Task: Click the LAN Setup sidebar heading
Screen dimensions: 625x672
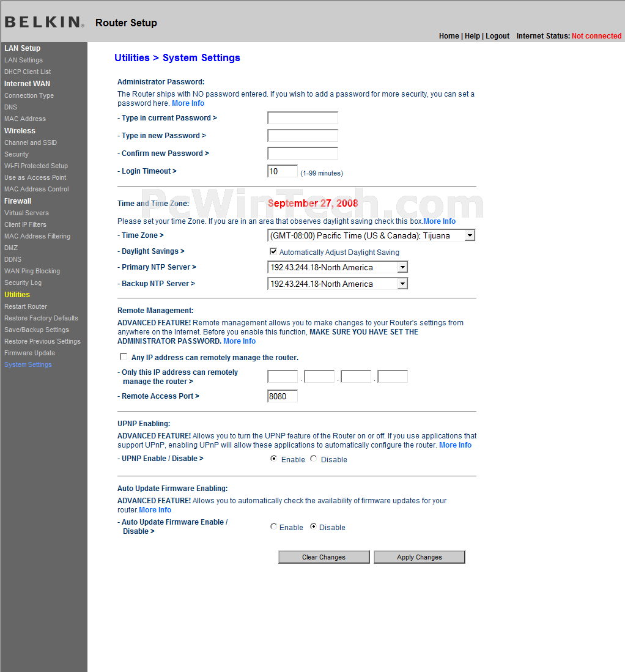Action: coord(22,48)
